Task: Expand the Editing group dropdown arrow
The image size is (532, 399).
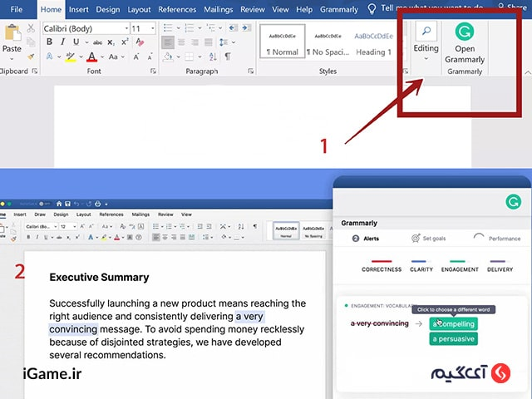Action: click(426, 59)
